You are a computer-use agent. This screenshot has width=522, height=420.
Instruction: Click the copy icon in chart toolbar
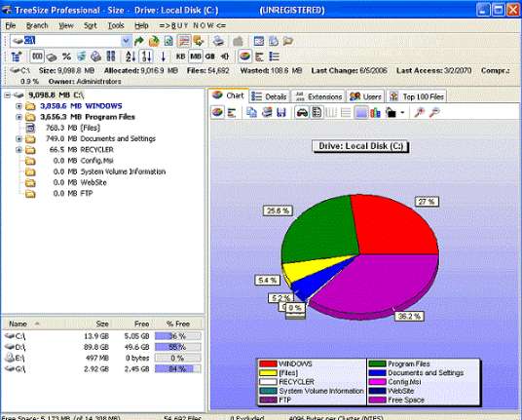(x=251, y=112)
